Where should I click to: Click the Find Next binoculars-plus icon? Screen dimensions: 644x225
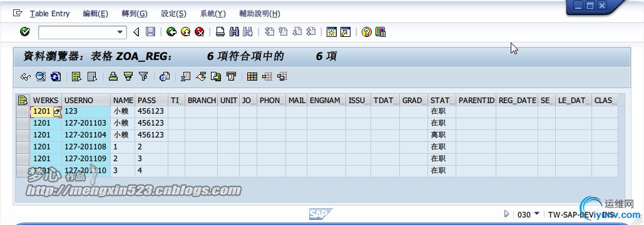click(x=248, y=31)
